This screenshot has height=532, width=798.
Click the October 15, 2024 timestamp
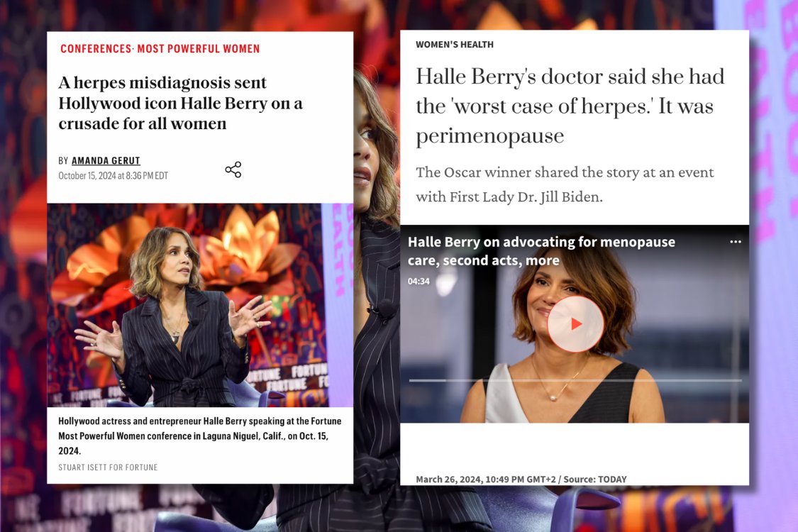(x=113, y=176)
